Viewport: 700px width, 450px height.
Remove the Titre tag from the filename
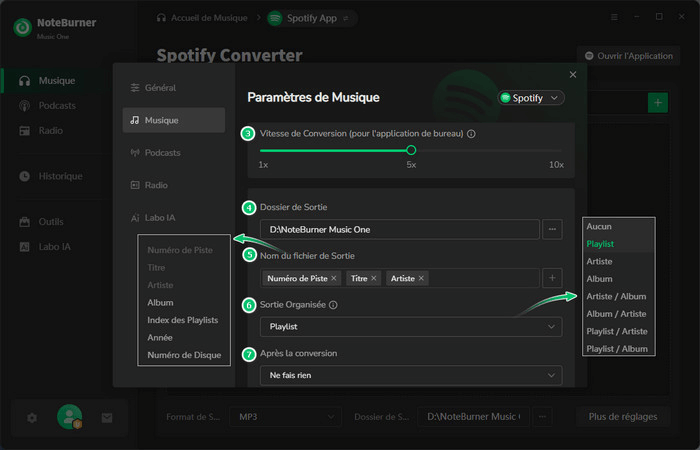[374, 278]
